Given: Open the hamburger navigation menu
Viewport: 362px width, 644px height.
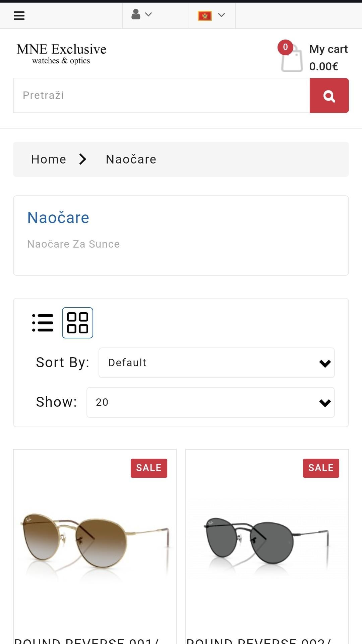Looking at the screenshot, I should coord(19,15).
